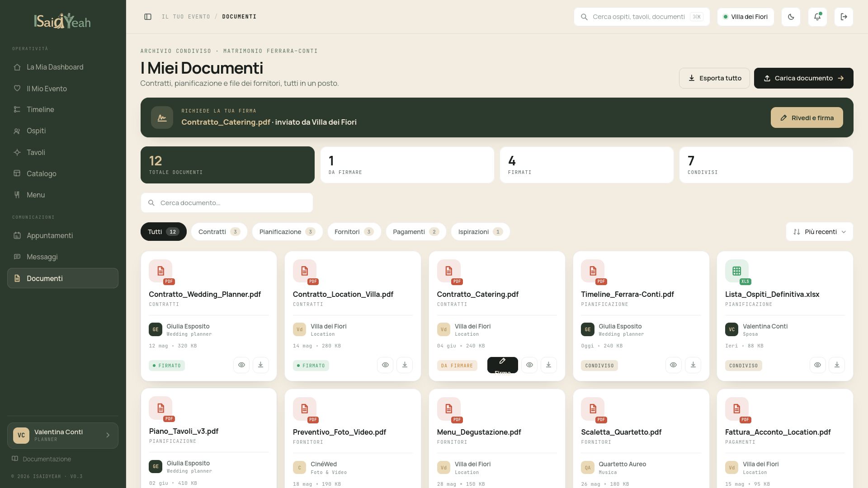
Task: Select the Da Firmare stat card
Action: 407,165
